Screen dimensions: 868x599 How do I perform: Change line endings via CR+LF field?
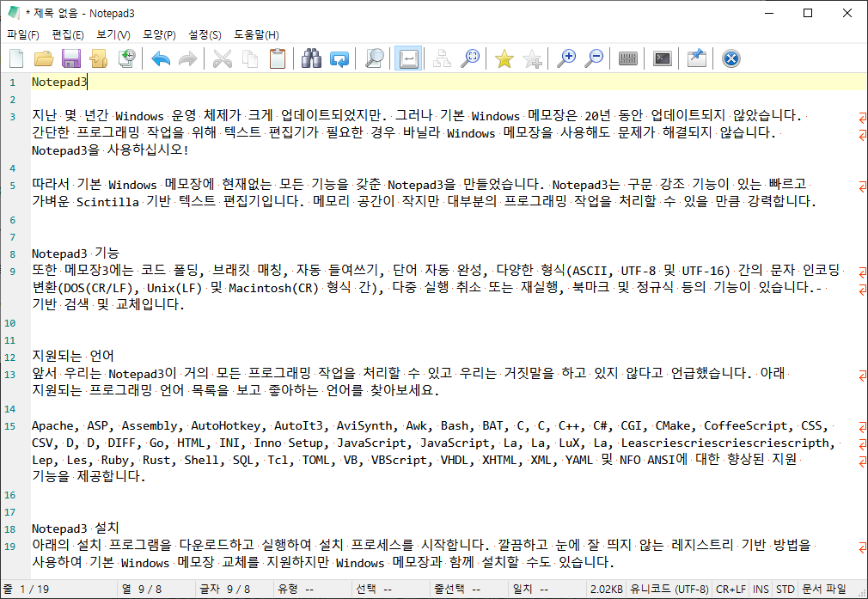pos(730,589)
